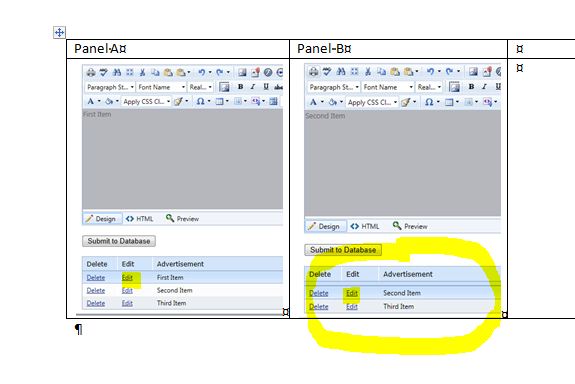Switch to HTML tab in Panel B
This screenshot has height=384, width=575.
click(365, 226)
